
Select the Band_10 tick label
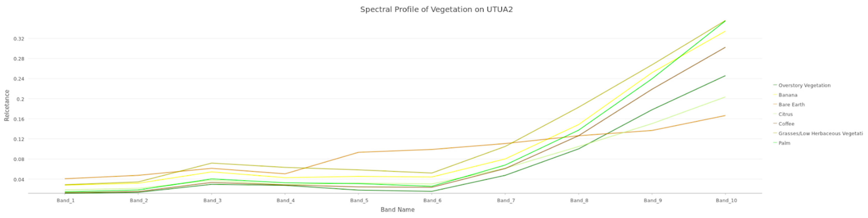click(726, 200)
